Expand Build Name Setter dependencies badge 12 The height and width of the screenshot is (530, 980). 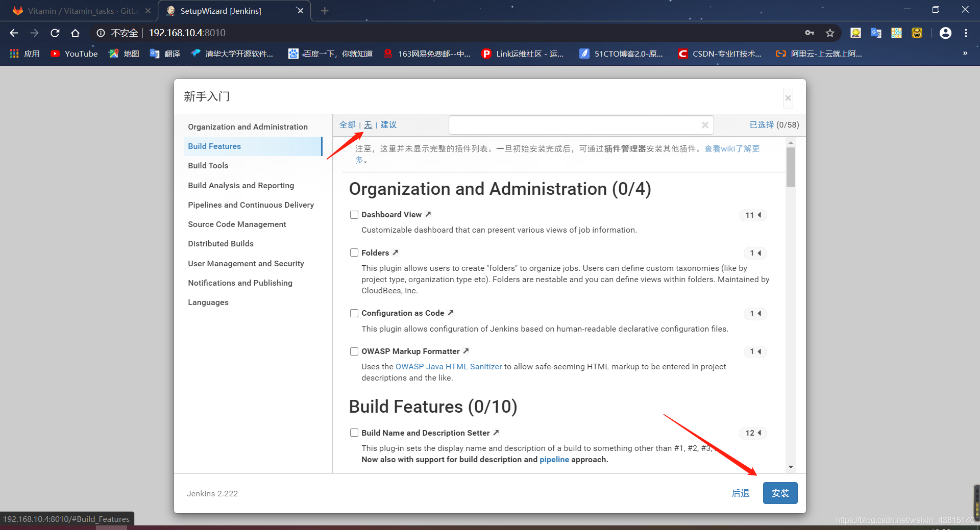point(753,433)
